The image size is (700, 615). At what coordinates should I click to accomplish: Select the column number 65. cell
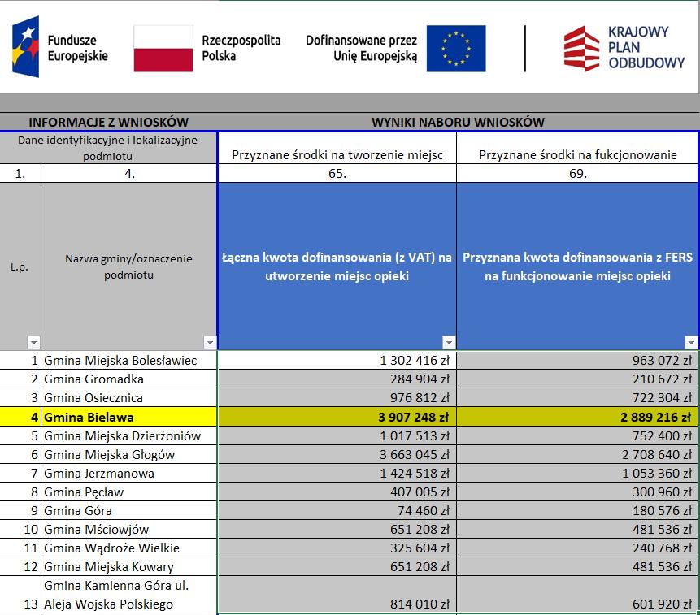click(337, 174)
